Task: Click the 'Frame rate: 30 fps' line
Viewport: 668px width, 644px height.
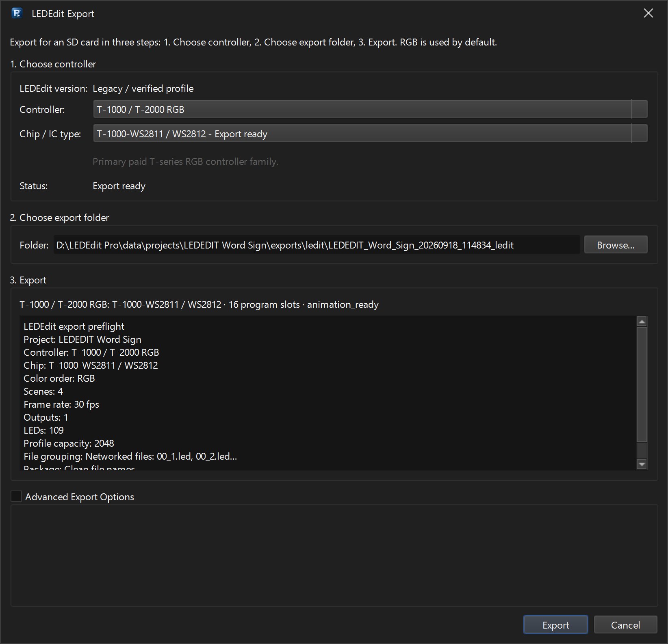Action: [x=61, y=404]
